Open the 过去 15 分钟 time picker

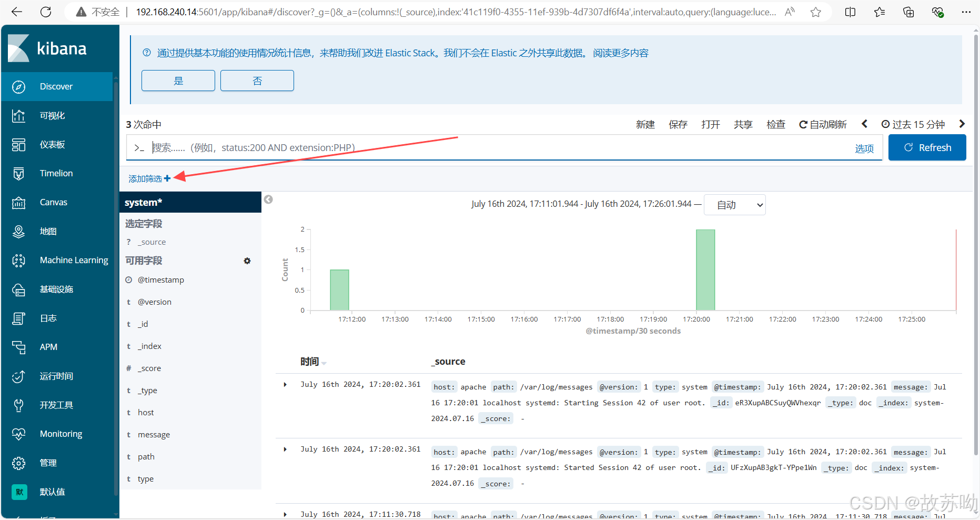pyautogui.click(x=913, y=125)
